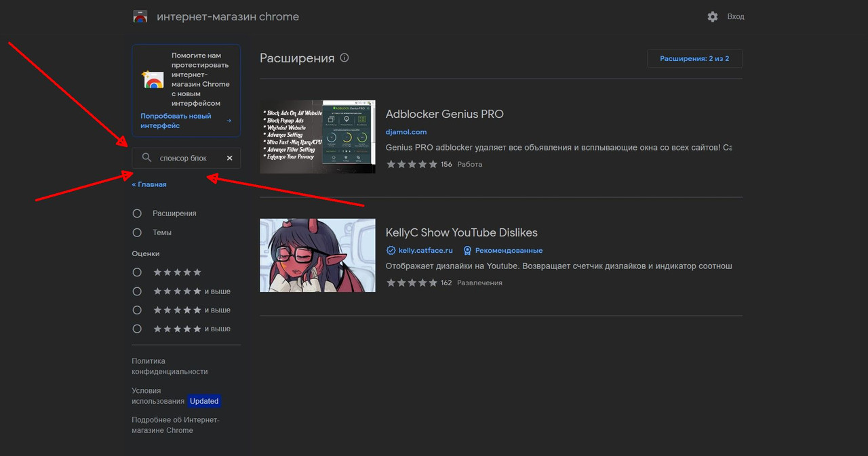Click the Оценки heading text

click(x=146, y=253)
